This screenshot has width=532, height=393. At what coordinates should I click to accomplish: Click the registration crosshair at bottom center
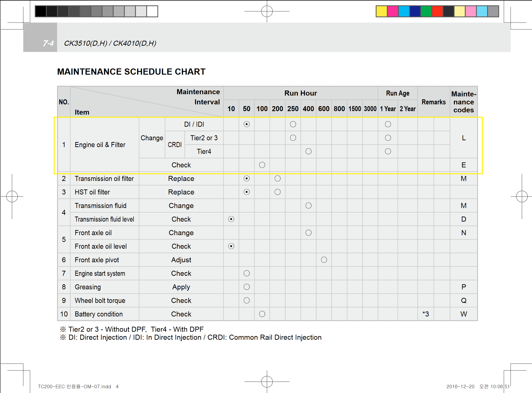tap(267, 382)
